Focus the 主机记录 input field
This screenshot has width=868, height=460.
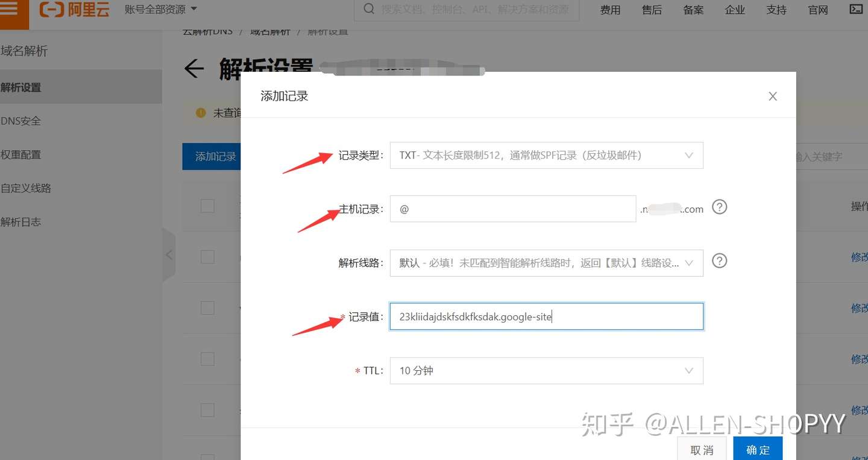(x=513, y=209)
